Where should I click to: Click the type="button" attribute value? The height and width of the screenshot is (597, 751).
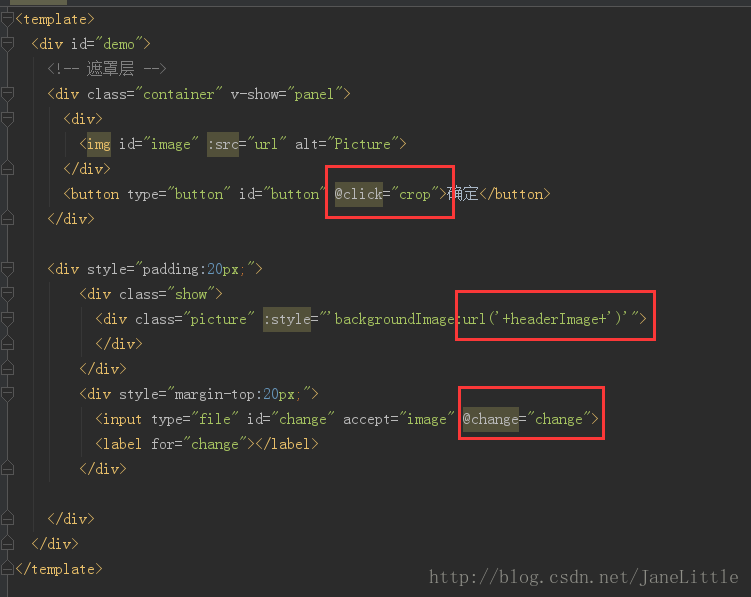point(199,194)
